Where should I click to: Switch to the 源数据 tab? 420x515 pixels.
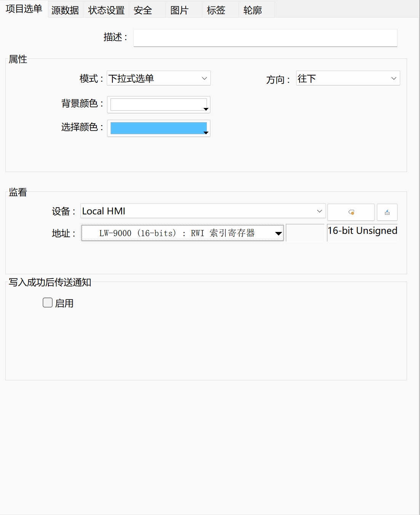[65, 10]
